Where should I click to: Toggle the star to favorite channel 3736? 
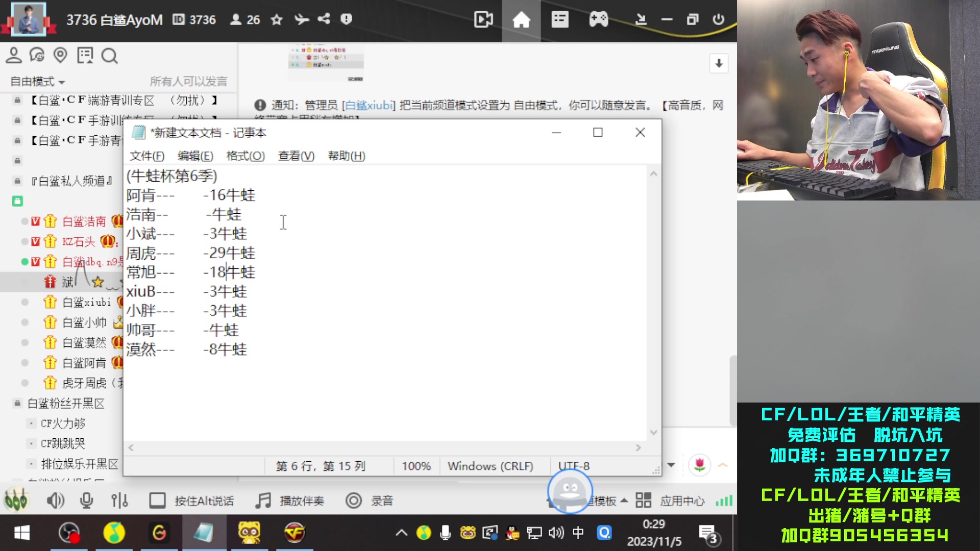[276, 19]
